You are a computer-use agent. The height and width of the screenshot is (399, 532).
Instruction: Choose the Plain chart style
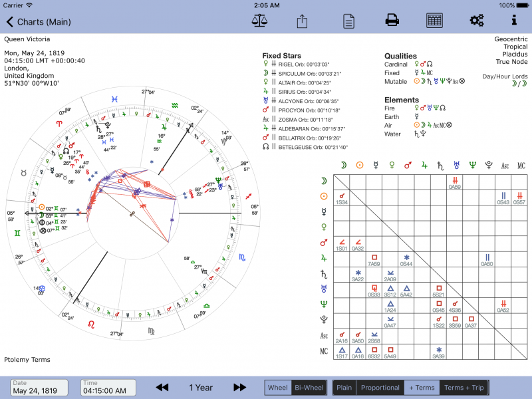point(344,388)
